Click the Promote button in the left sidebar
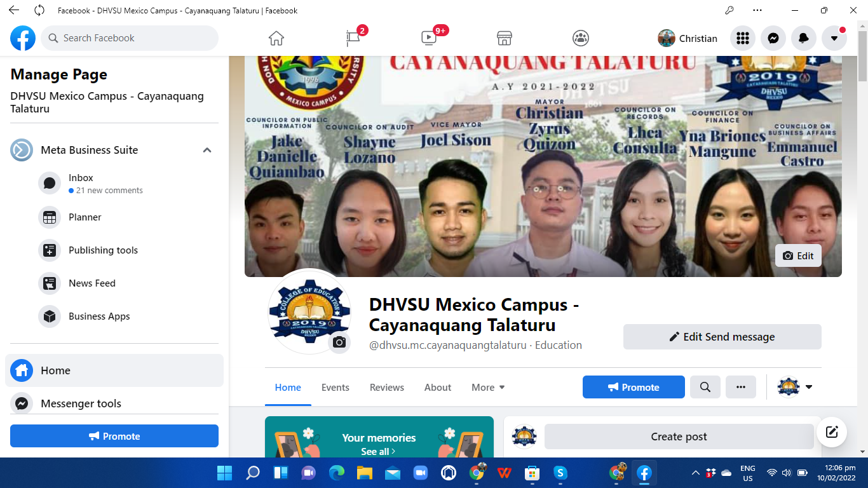 (114, 436)
